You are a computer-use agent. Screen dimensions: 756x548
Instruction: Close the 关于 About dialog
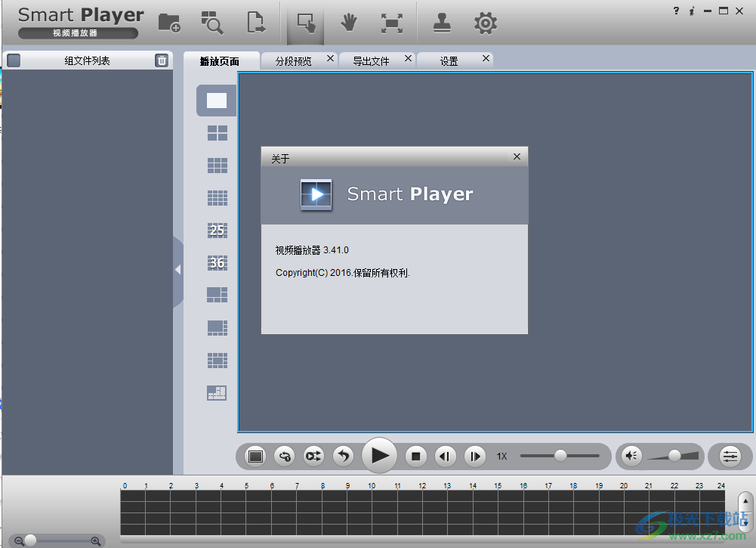(x=517, y=156)
